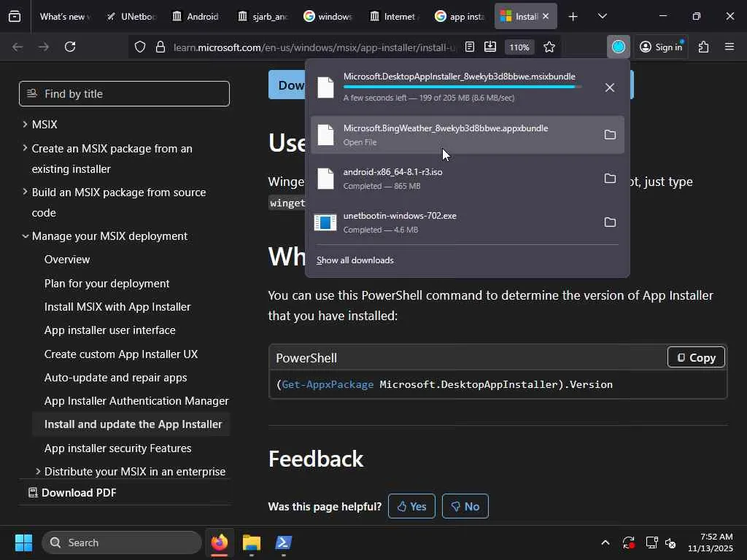Open Create custom App Installer UX
Image resolution: width=747 pixels, height=560 pixels.
click(121, 354)
